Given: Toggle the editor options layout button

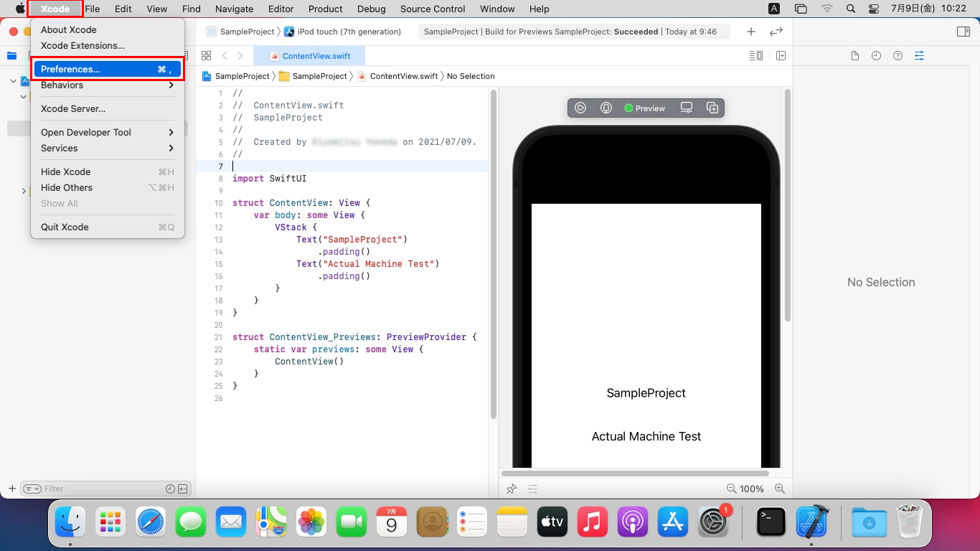Looking at the screenshot, I should 755,56.
